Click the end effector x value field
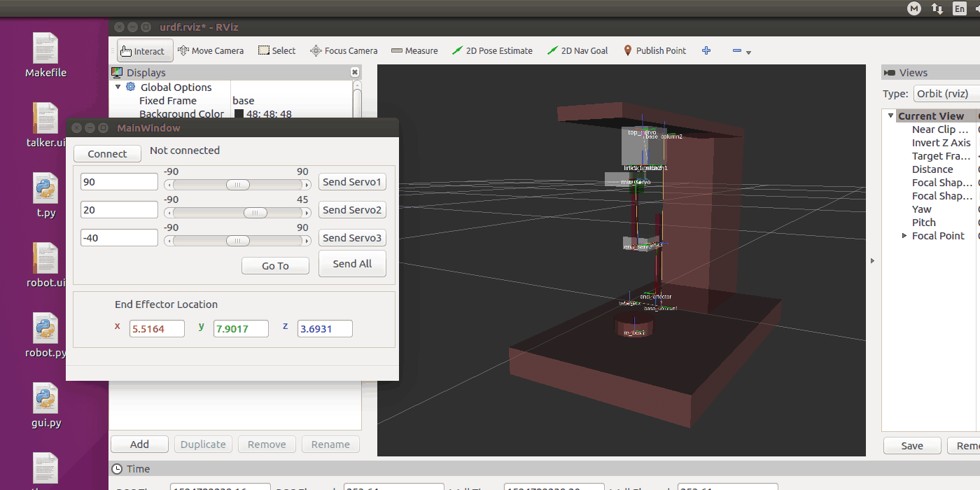 (x=157, y=329)
